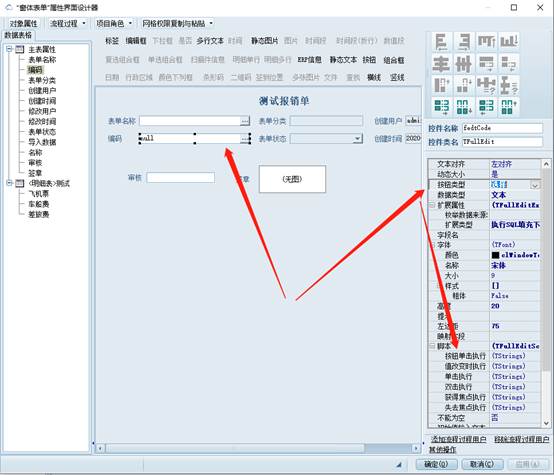The height and width of the screenshot is (475, 554).
Task: Click the 其他操作 link
Action: (443, 450)
